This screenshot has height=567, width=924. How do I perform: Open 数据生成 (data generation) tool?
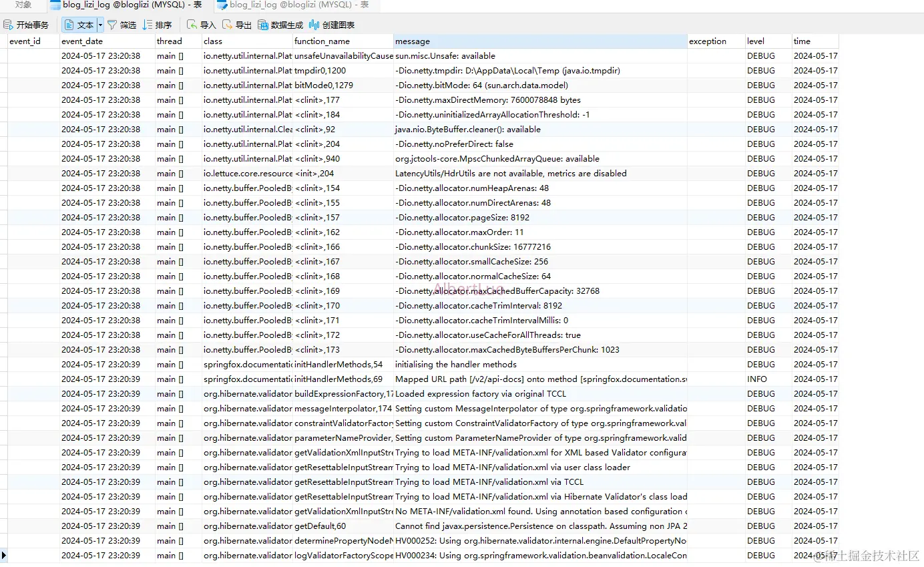point(280,25)
